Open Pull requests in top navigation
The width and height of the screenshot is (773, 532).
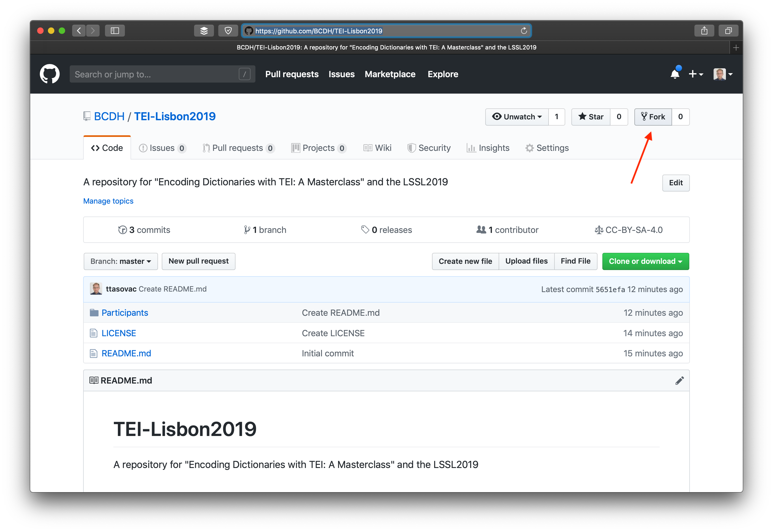click(292, 74)
